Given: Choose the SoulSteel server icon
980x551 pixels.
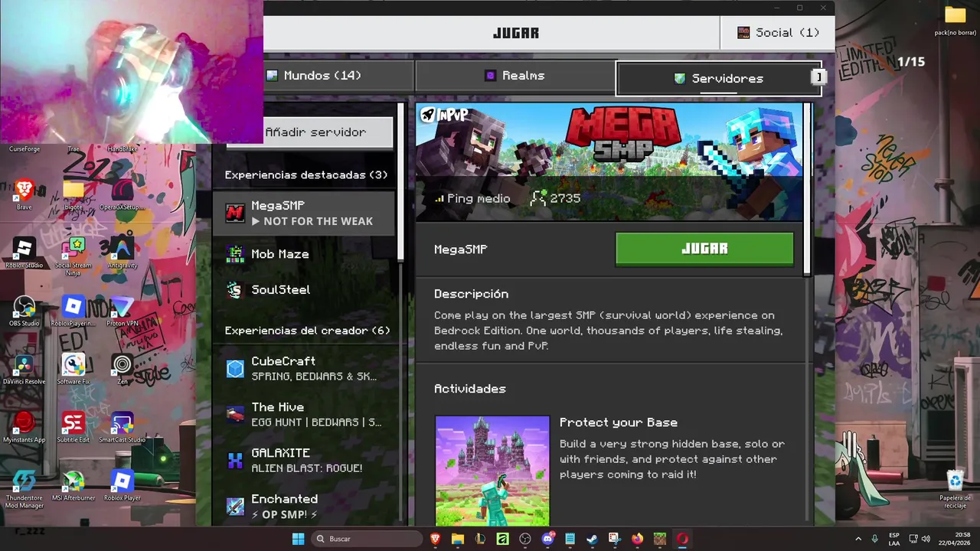Looking at the screenshot, I should click(x=235, y=290).
